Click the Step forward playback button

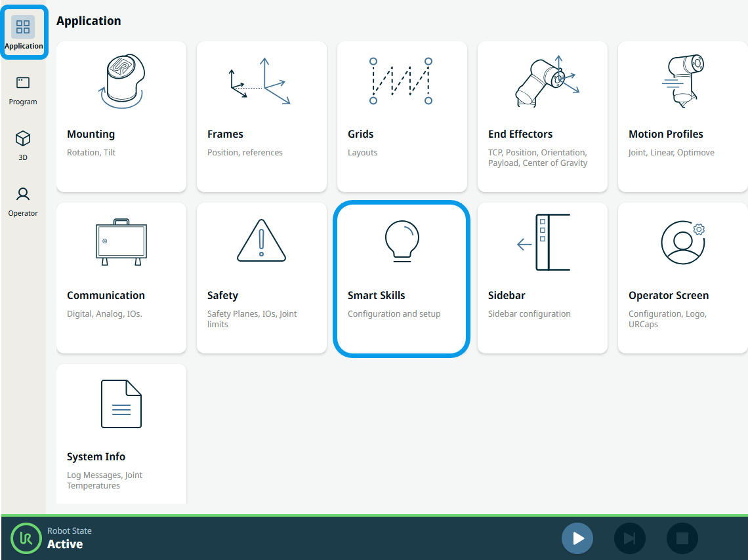click(x=629, y=538)
